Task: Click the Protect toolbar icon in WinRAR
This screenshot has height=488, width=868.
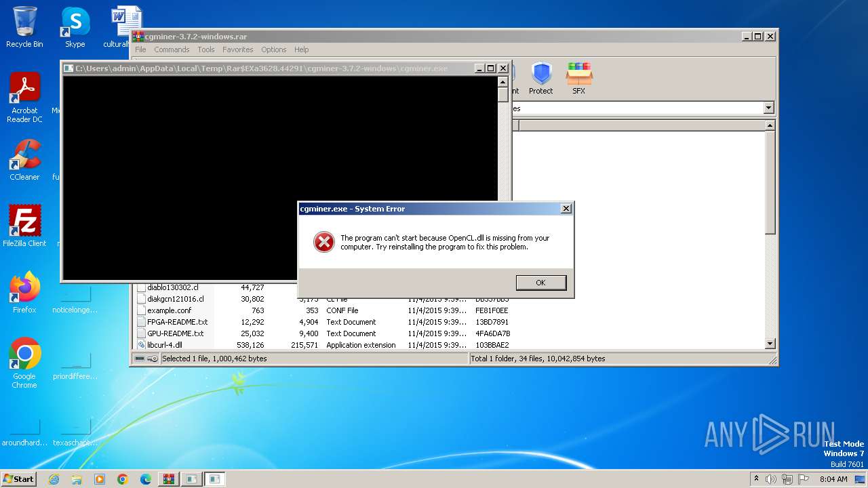Action: coord(541,79)
